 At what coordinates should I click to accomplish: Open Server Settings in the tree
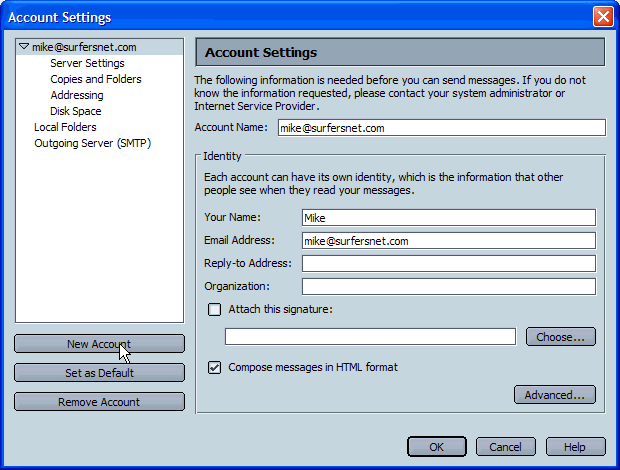87,63
